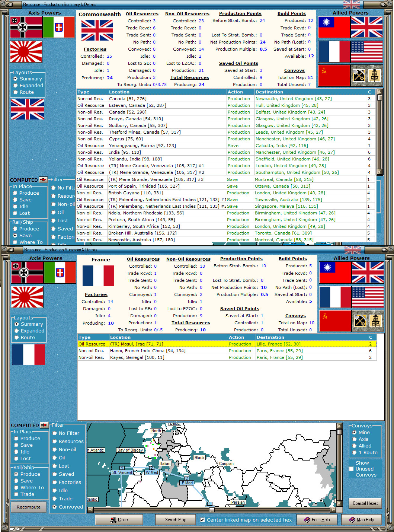
Task: Select the Estevan, Canada oil resource row
Action: tap(226, 105)
